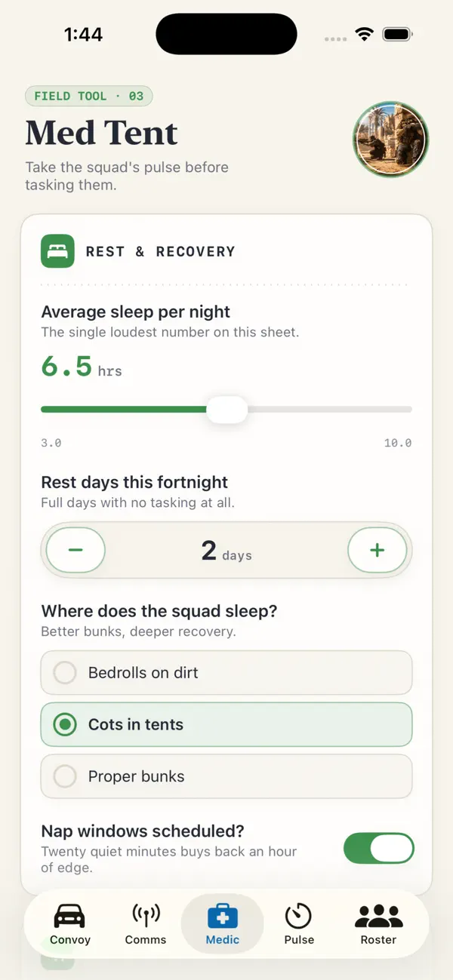Screen dimensions: 453x980
Task: Tap the Med Tent title heading
Action: coord(102,134)
